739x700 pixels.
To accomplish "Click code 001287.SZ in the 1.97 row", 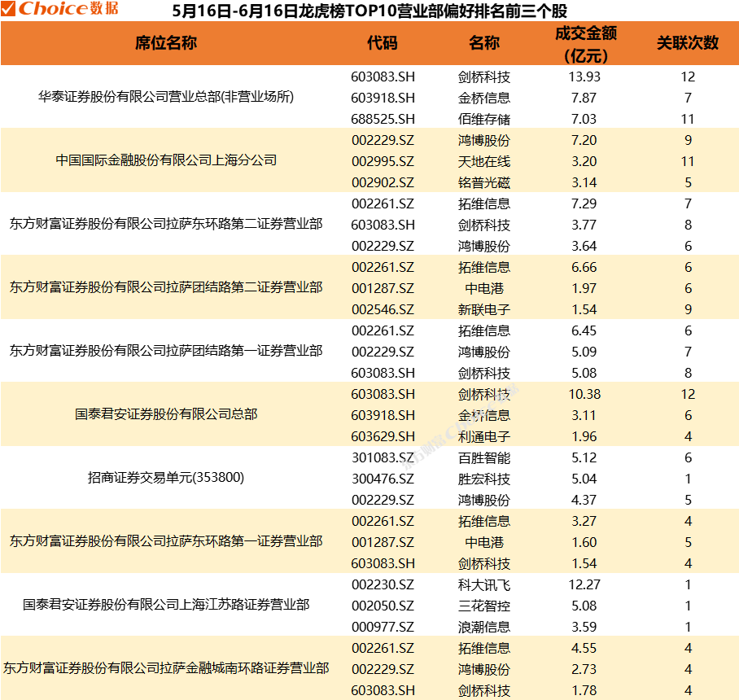I will click(x=383, y=288).
